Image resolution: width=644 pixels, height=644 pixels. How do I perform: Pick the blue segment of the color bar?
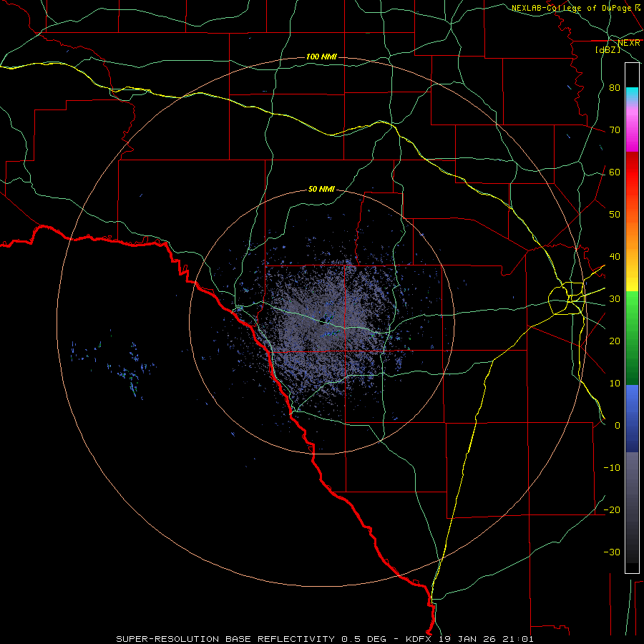coord(632,419)
